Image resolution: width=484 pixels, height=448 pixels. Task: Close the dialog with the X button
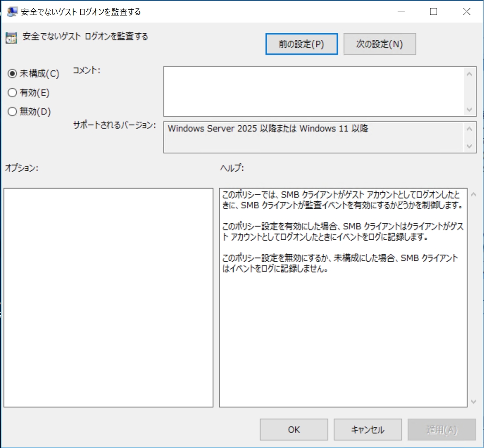coord(466,12)
